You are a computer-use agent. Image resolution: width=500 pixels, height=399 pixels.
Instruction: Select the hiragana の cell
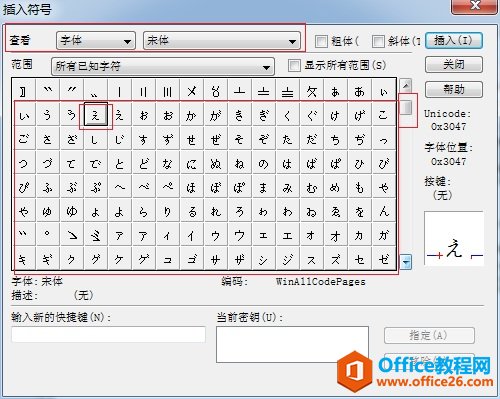tap(263, 163)
